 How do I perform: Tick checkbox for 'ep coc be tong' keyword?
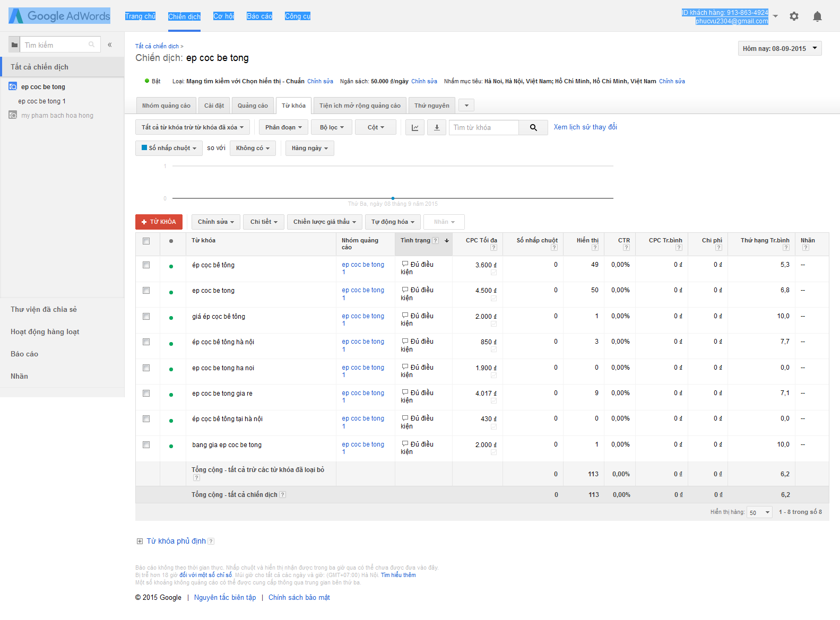coord(146,291)
